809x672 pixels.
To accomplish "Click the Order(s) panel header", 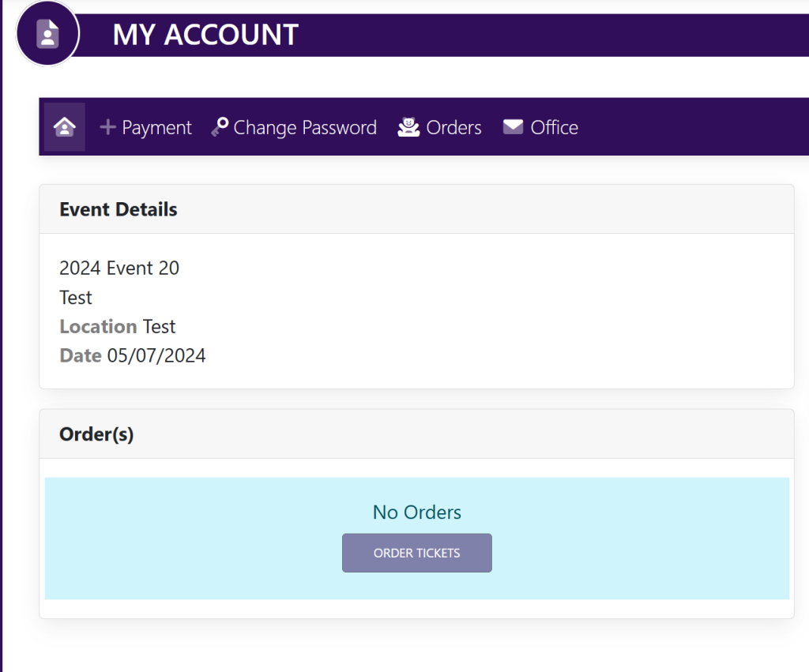I will click(x=96, y=434).
